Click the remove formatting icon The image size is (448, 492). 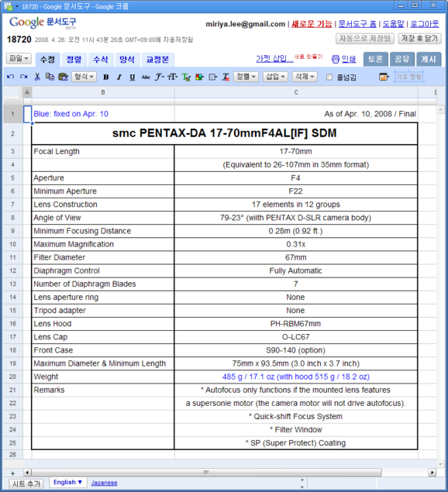coord(226,77)
